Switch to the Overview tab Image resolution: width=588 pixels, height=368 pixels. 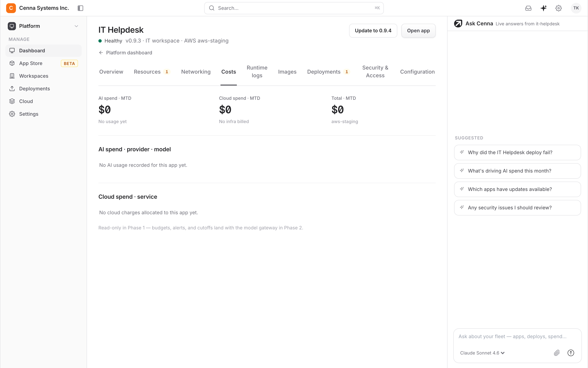click(111, 72)
